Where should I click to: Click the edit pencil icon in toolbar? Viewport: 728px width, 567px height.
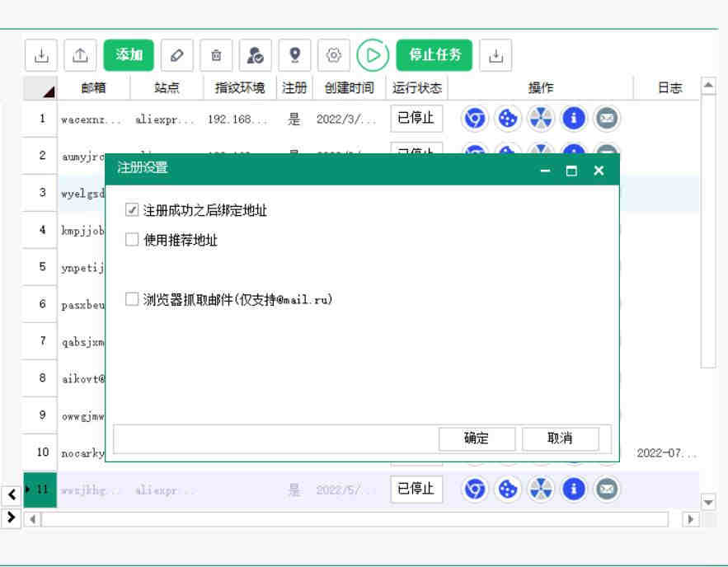point(177,55)
